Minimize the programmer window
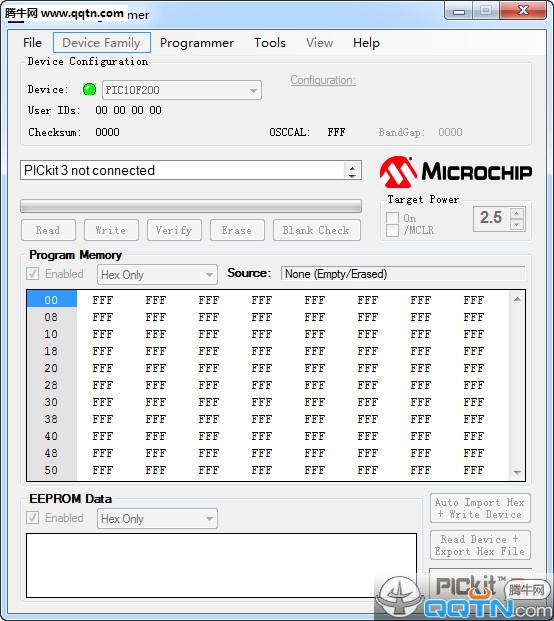 [459, 11]
